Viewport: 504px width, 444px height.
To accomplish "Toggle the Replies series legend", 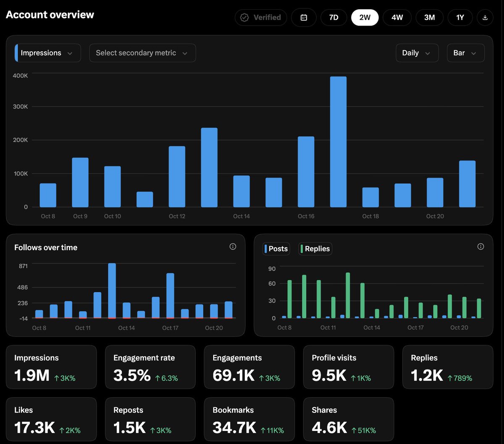I will coord(315,249).
